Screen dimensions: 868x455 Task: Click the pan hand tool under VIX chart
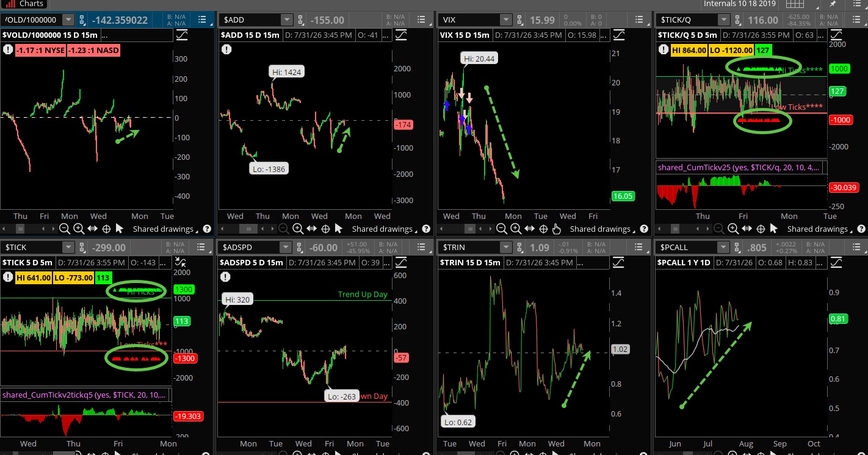click(x=556, y=229)
